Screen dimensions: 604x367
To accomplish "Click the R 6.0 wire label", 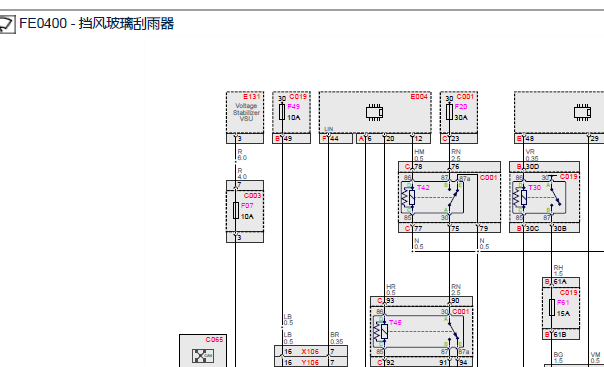I will click(x=242, y=155).
